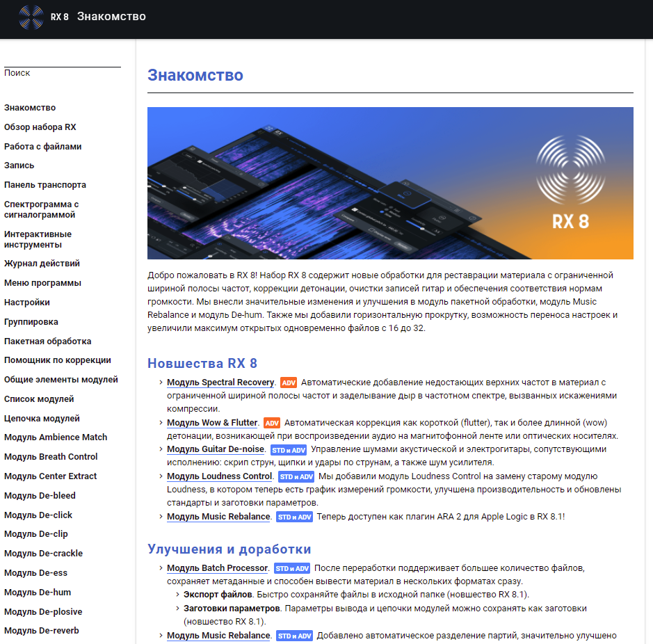
Task: Open Модуль De-clip sidebar link
Action: tap(36, 533)
